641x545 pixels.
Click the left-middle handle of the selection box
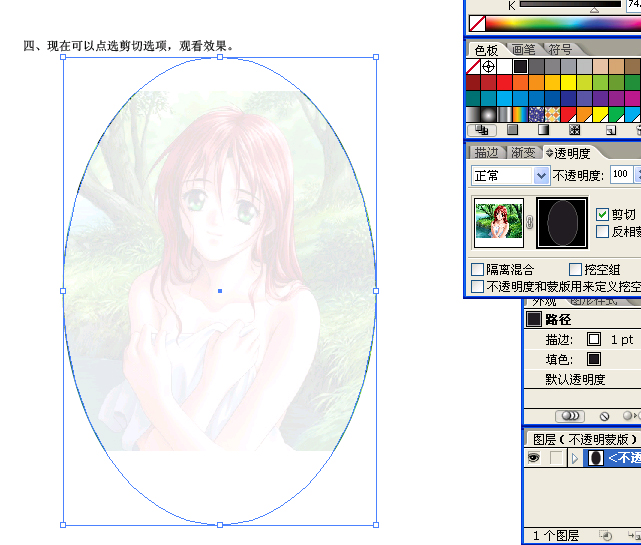[x=63, y=291]
